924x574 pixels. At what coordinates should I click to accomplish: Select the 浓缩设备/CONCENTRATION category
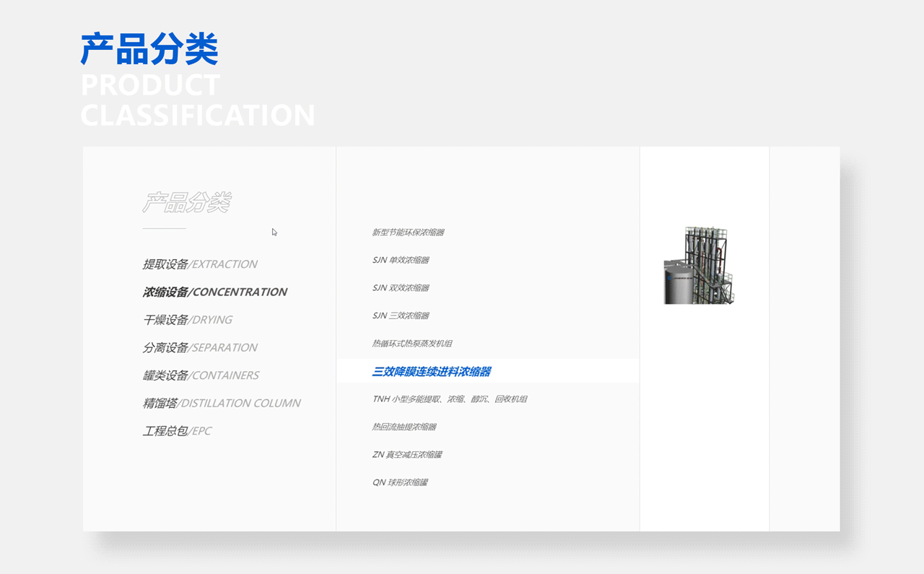pyautogui.click(x=214, y=292)
